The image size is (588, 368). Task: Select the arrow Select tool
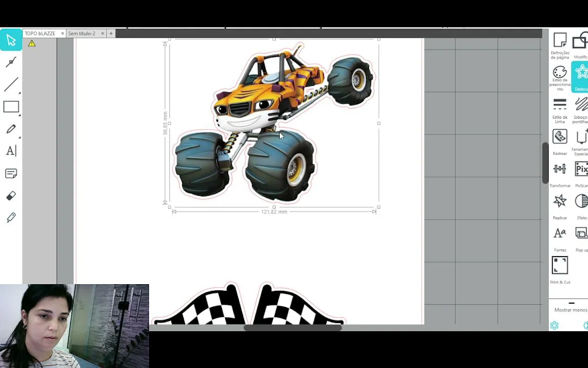11,39
